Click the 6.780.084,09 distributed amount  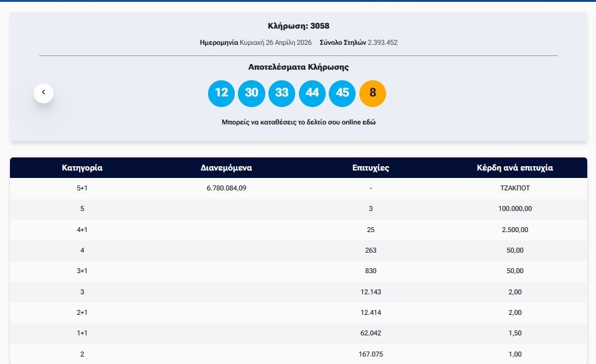click(226, 188)
